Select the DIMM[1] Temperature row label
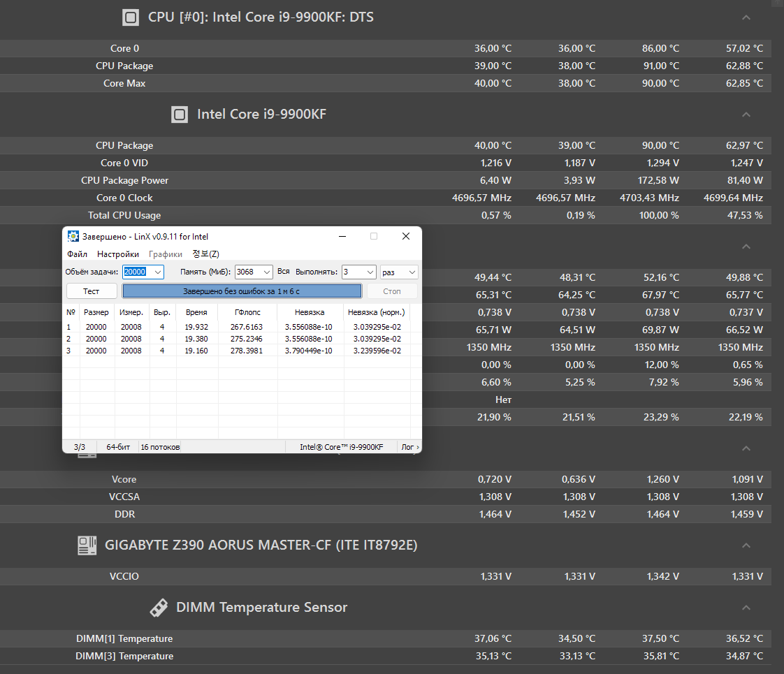Image resolution: width=784 pixels, height=674 pixels. pos(124,638)
